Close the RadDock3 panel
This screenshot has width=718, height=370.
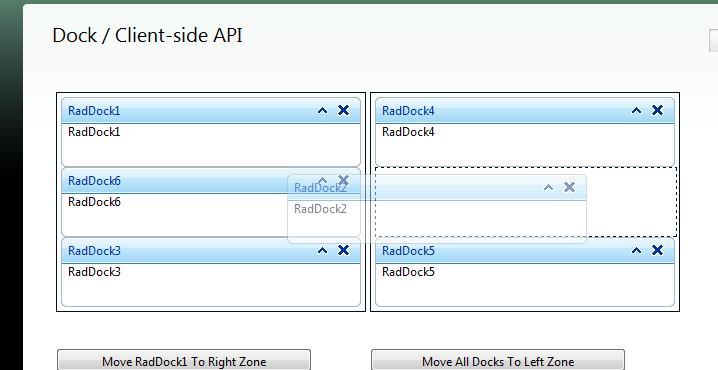[343, 250]
